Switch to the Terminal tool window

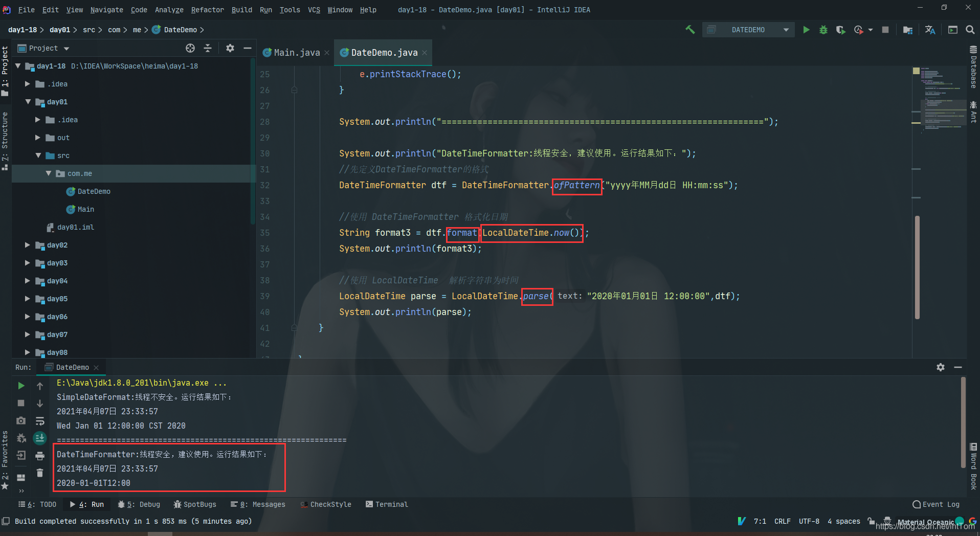coord(386,504)
